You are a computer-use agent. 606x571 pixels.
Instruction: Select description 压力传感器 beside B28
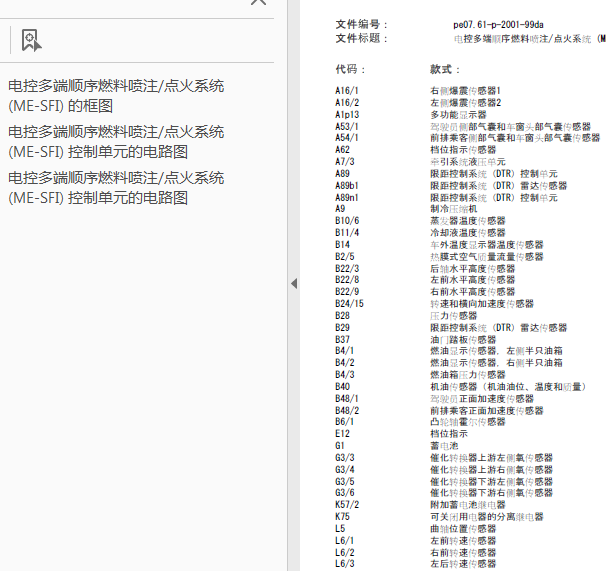[x=454, y=315]
